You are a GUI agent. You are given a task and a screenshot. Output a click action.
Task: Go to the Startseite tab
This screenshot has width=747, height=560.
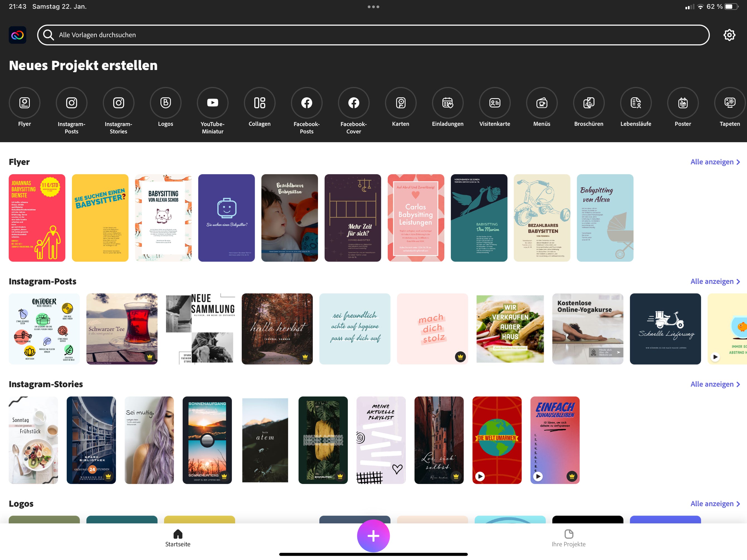coord(178,538)
